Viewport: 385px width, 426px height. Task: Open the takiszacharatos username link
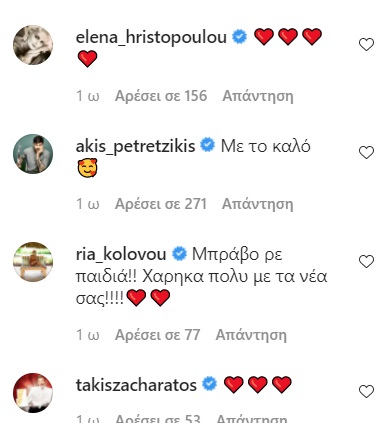pos(136,385)
